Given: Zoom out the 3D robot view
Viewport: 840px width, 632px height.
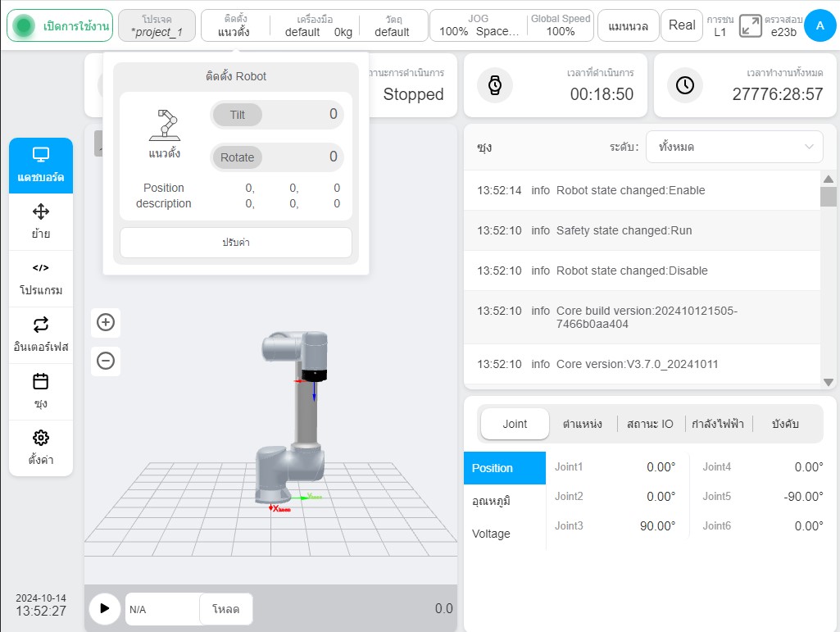Looking at the screenshot, I should coord(106,361).
